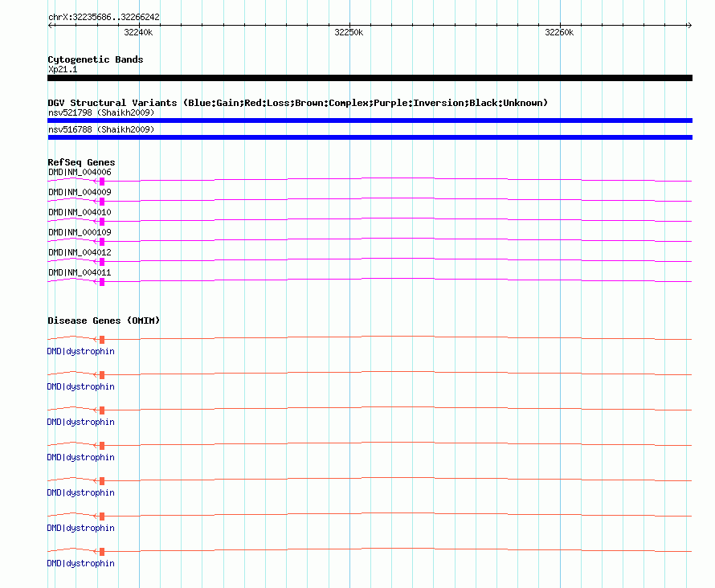Click the magenta exon box of DMD|NM_004011
Image resolution: width=715 pixels, height=588 pixels.
pyautogui.click(x=102, y=282)
